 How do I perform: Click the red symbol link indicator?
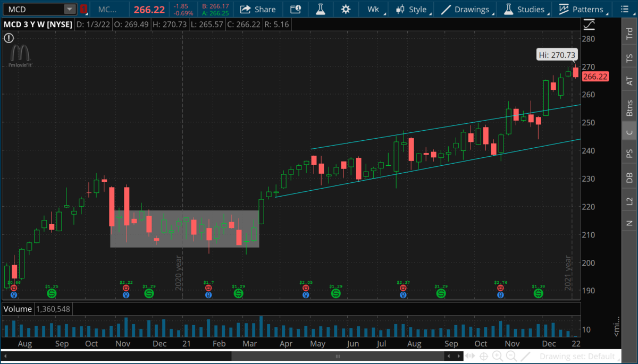(x=83, y=10)
